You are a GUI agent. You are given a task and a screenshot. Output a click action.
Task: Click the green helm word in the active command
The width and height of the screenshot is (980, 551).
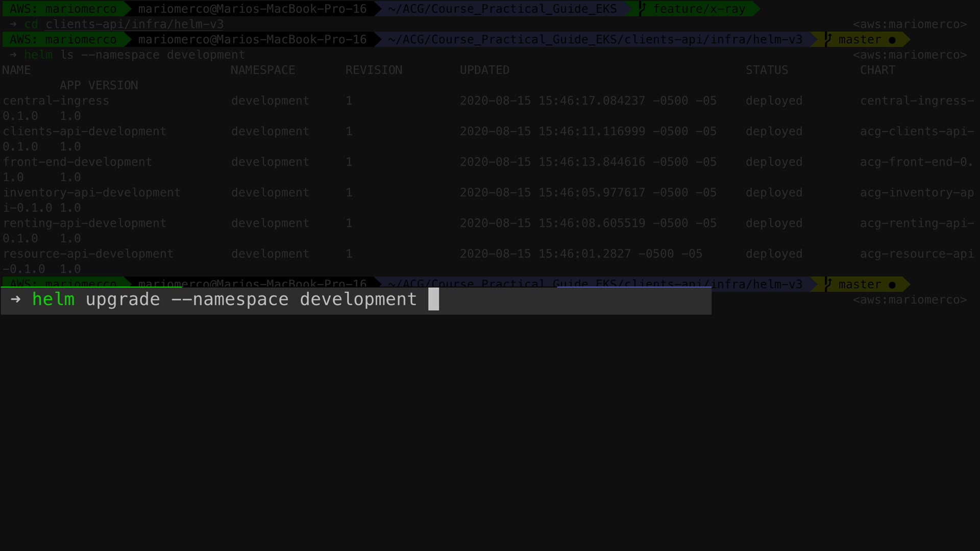[53, 299]
